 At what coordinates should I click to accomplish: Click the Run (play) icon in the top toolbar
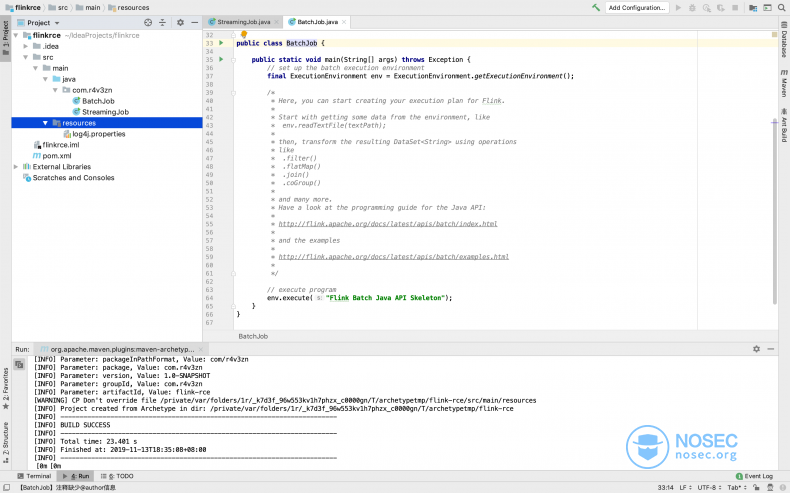tap(678, 8)
